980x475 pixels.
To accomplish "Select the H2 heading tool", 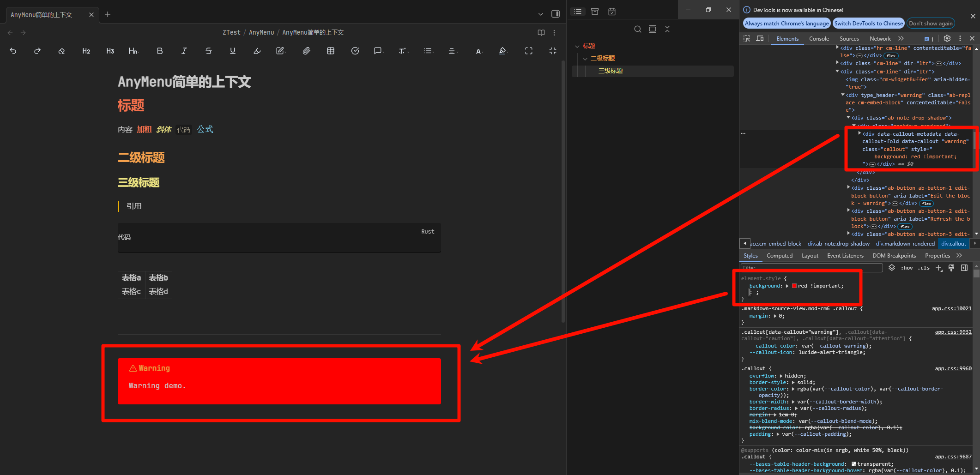I will pos(86,51).
